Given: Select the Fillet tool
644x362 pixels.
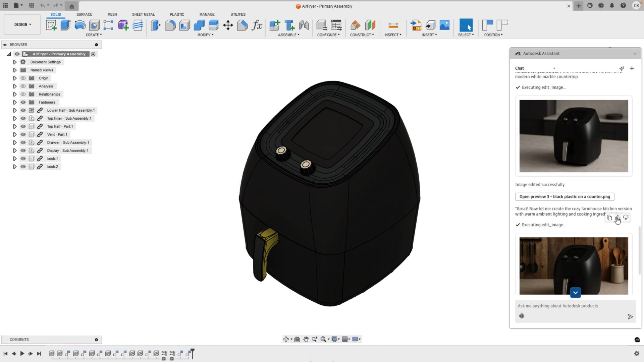Looking at the screenshot, I should pyautogui.click(x=169, y=25).
